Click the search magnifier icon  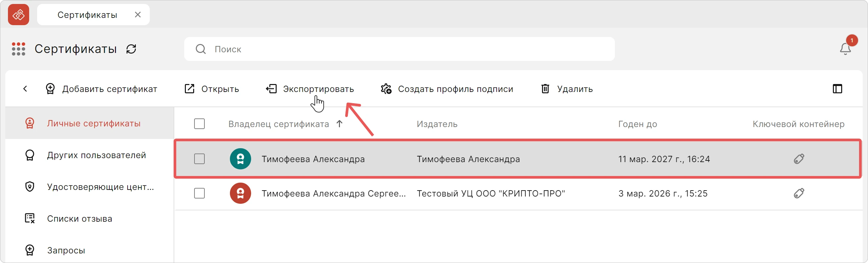click(x=200, y=49)
